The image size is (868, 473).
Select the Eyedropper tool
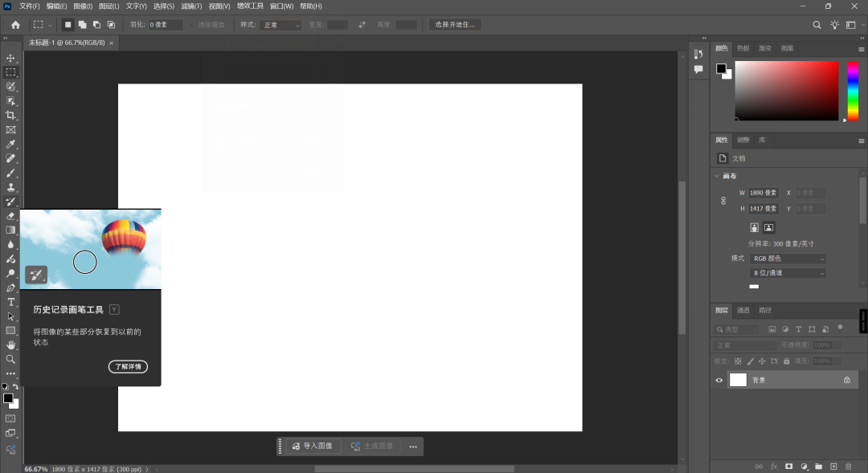tap(10, 144)
